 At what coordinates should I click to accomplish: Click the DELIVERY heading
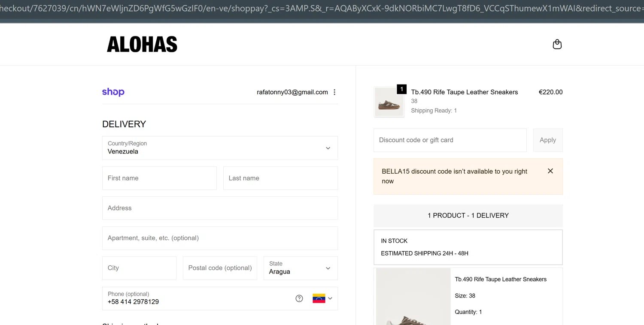[124, 124]
